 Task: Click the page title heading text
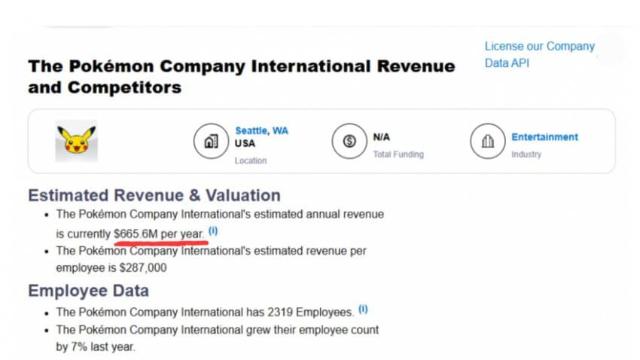coord(242,77)
